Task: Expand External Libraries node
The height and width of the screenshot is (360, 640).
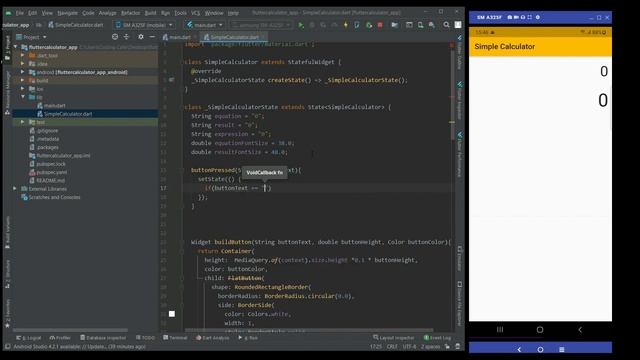Action: 15,189
